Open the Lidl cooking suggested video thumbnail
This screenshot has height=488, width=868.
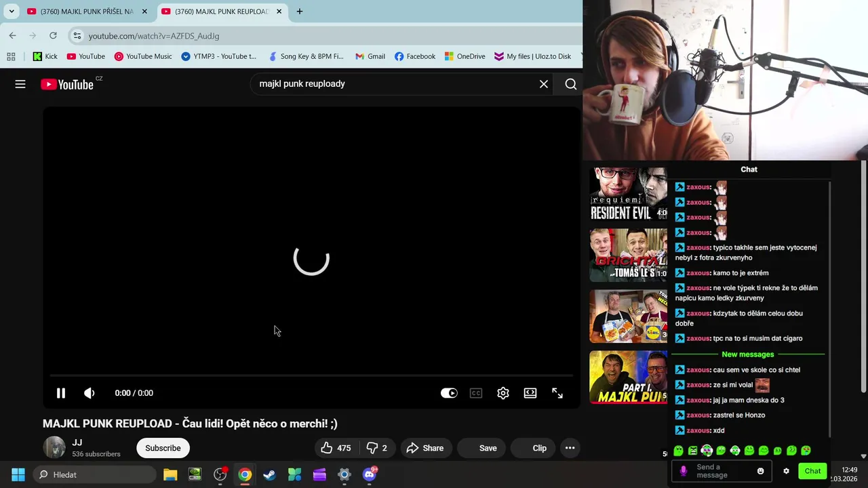point(629,316)
